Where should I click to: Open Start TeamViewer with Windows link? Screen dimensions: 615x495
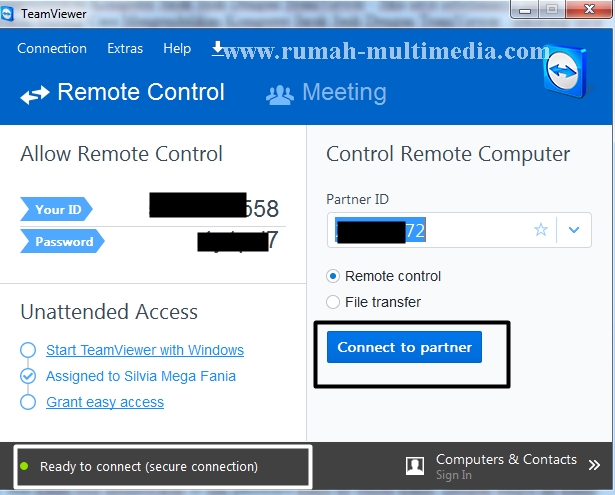tap(145, 350)
